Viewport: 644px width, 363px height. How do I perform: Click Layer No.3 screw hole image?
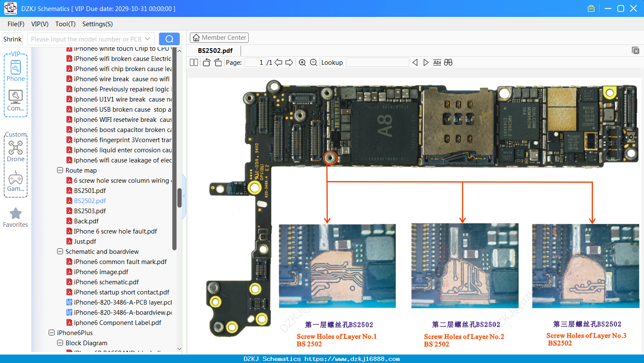click(586, 266)
